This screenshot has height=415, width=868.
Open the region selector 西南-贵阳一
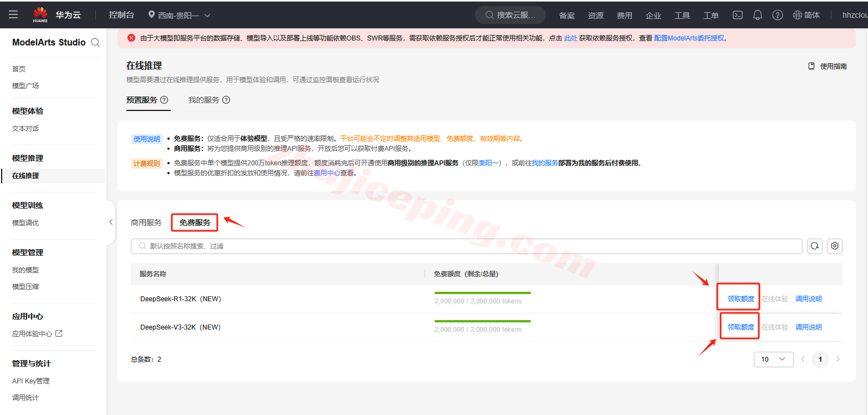[x=180, y=15]
